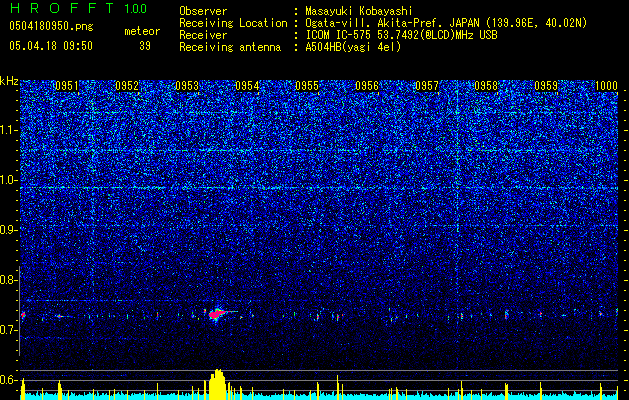Viewport: 629px width, 400px height.
Task: Click the HROFFT 1.0.0 title text
Action: pos(79,8)
